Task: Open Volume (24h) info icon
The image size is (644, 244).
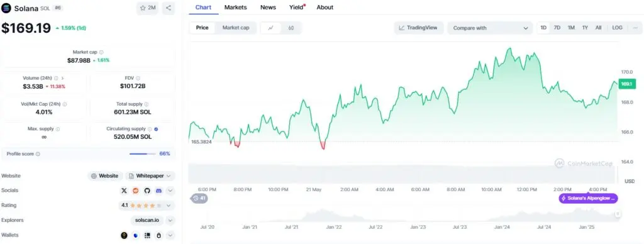Action: pyautogui.click(x=56, y=78)
